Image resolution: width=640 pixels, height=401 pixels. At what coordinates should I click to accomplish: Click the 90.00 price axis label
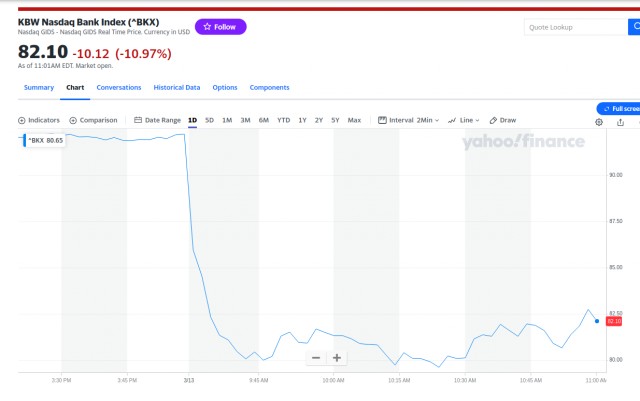(616, 175)
